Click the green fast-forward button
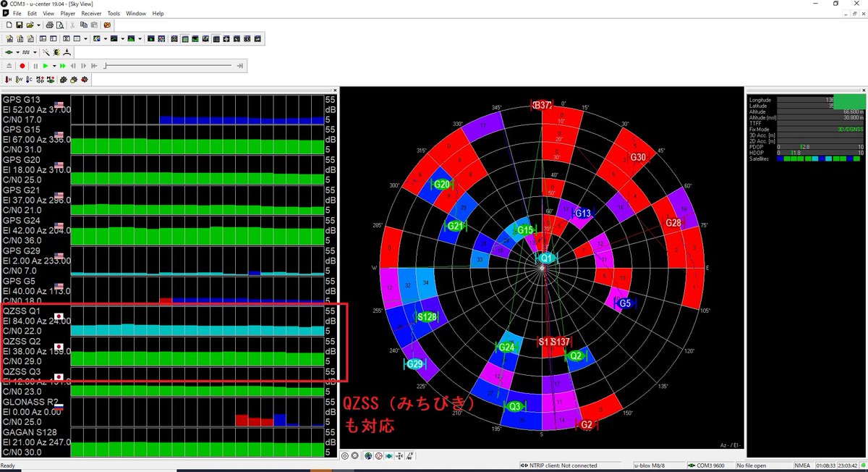The width and height of the screenshot is (868, 472). (x=63, y=66)
